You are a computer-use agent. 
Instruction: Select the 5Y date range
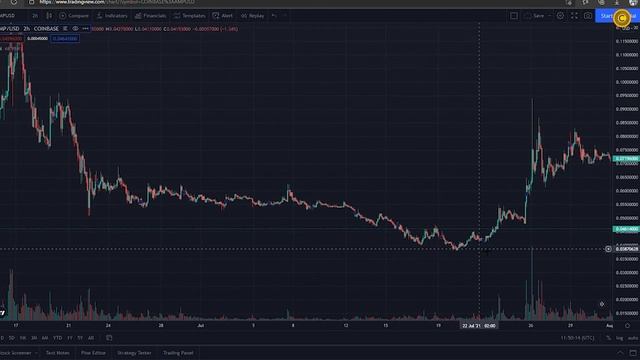(80, 338)
